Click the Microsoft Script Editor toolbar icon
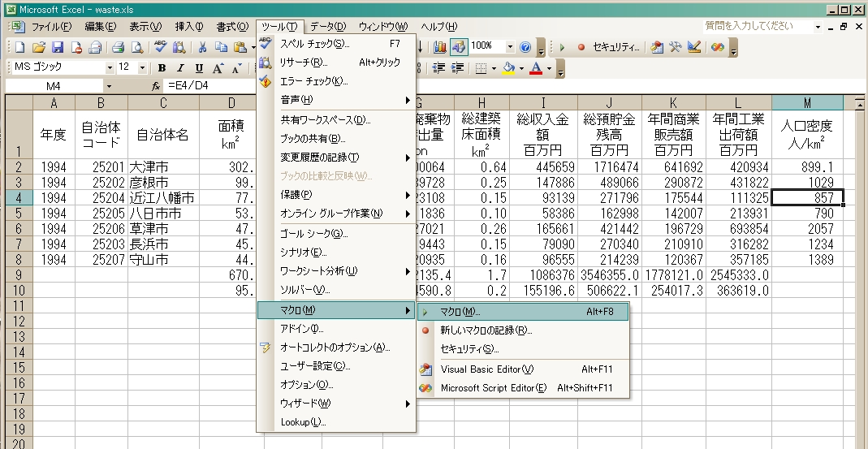The image size is (868, 449). [x=718, y=48]
